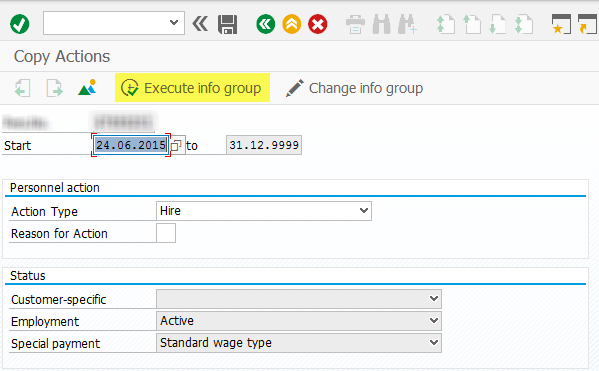Click the Reason for Action field
This screenshot has width=599, height=371.
pos(166,233)
